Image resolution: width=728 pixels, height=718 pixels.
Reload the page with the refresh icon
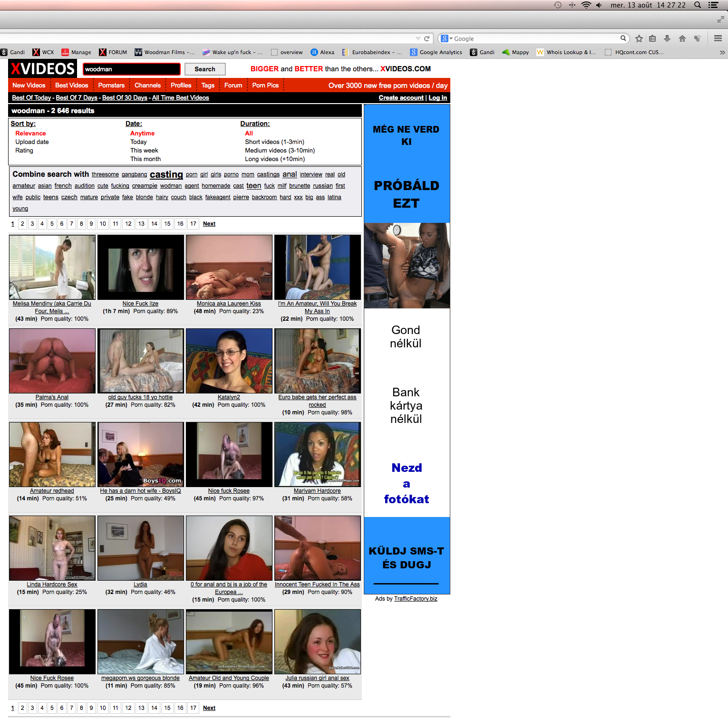[427, 39]
